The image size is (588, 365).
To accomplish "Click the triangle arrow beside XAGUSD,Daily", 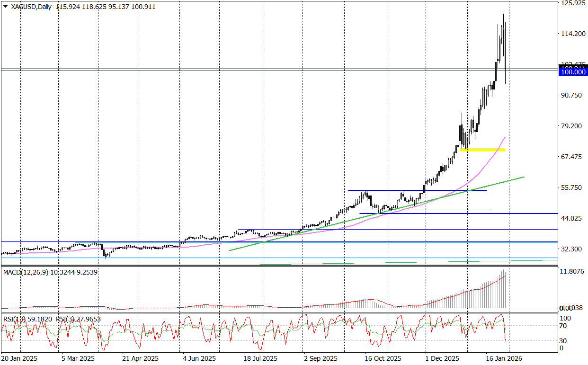I will [5, 7].
